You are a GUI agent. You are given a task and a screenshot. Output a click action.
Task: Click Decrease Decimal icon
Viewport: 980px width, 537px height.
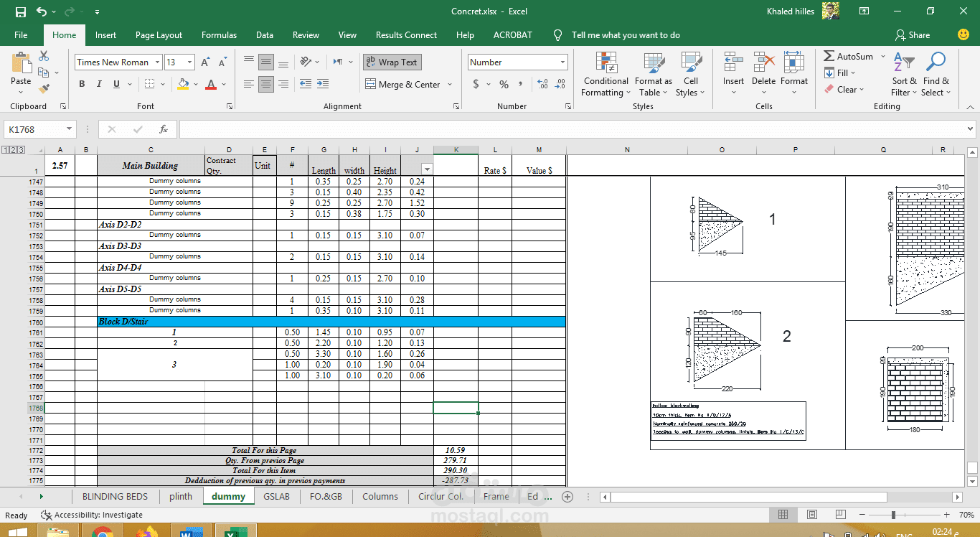(560, 84)
